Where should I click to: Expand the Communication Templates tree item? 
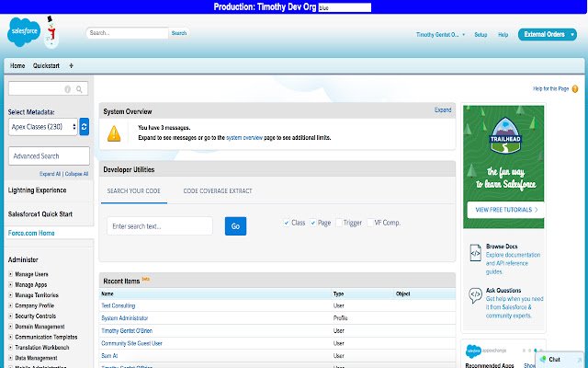(x=10, y=338)
